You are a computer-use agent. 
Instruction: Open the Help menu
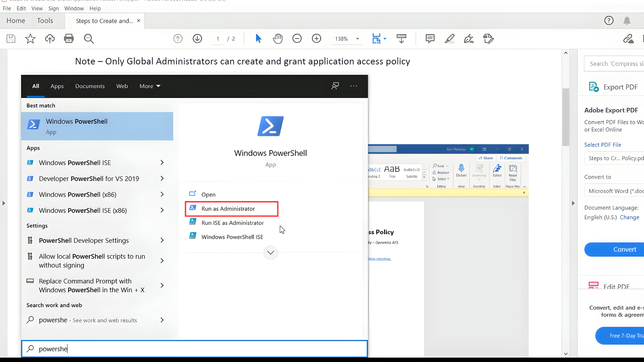tap(95, 8)
